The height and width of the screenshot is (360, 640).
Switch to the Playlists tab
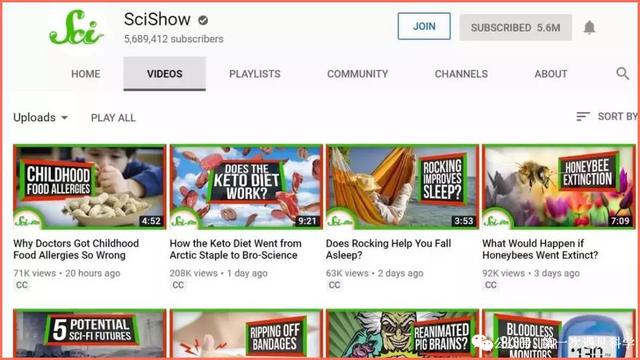(255, 74)
